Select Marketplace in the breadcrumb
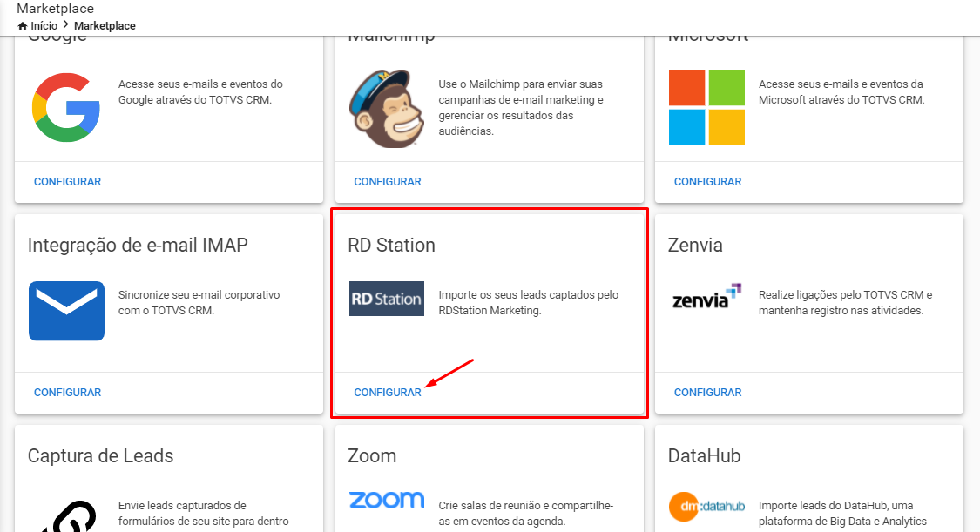 [x=104, y=25]
